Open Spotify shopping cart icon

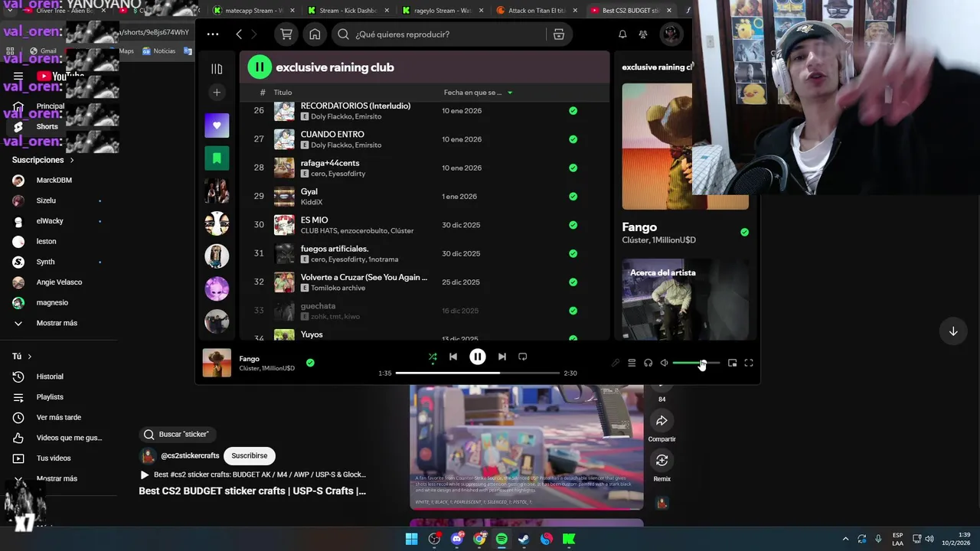click(x=286, y=34)
